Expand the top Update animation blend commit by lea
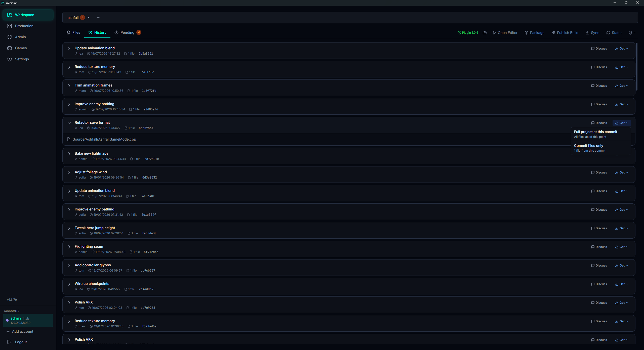The width and height of the screenshot is (644, 350). click(69, 48)
